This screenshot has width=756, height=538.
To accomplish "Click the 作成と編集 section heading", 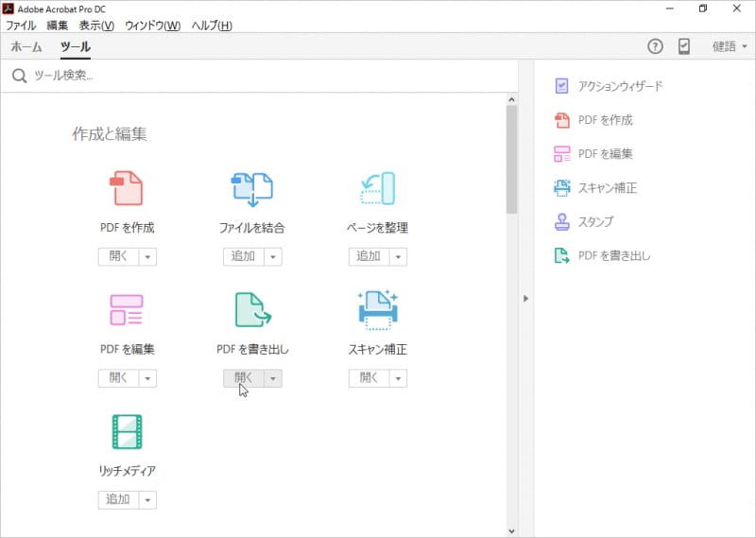I will 110,133.
